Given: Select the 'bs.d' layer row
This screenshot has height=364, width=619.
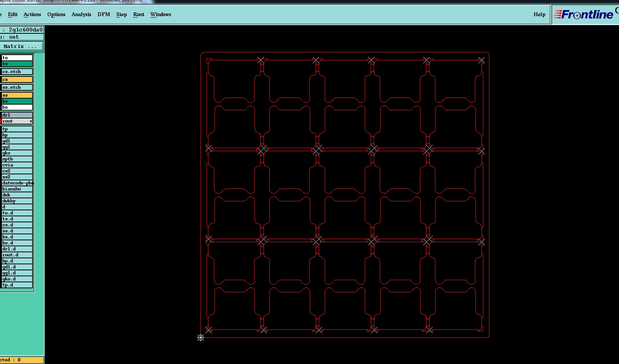Looking at the screenshot, I should coord(17,237).
